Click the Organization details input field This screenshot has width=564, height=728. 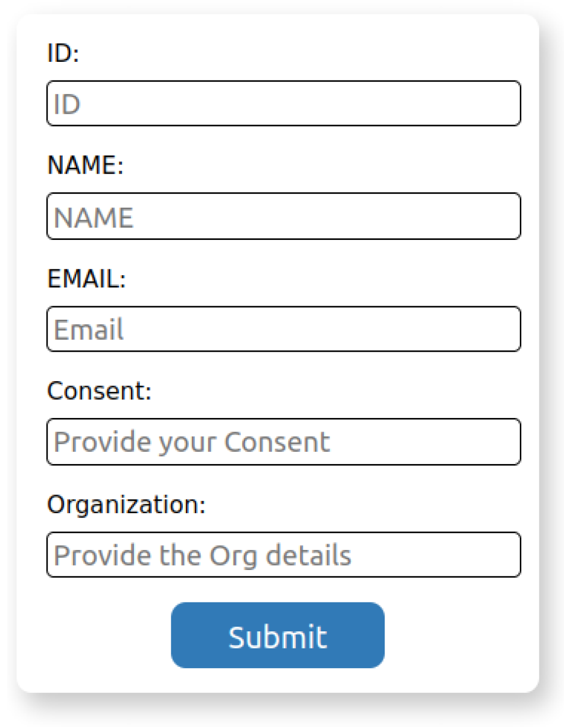pos(283,555)
